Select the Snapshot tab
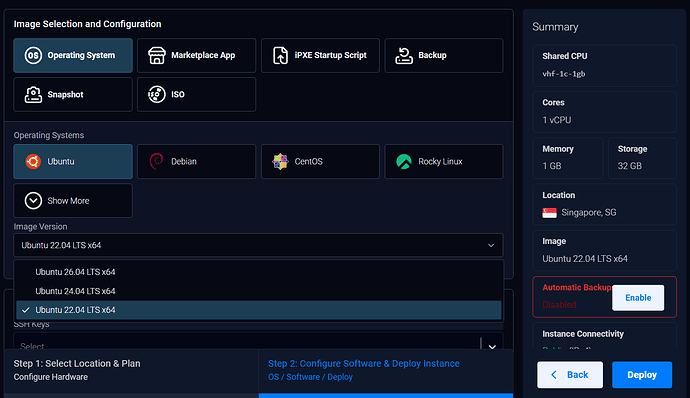 (73, 95)
